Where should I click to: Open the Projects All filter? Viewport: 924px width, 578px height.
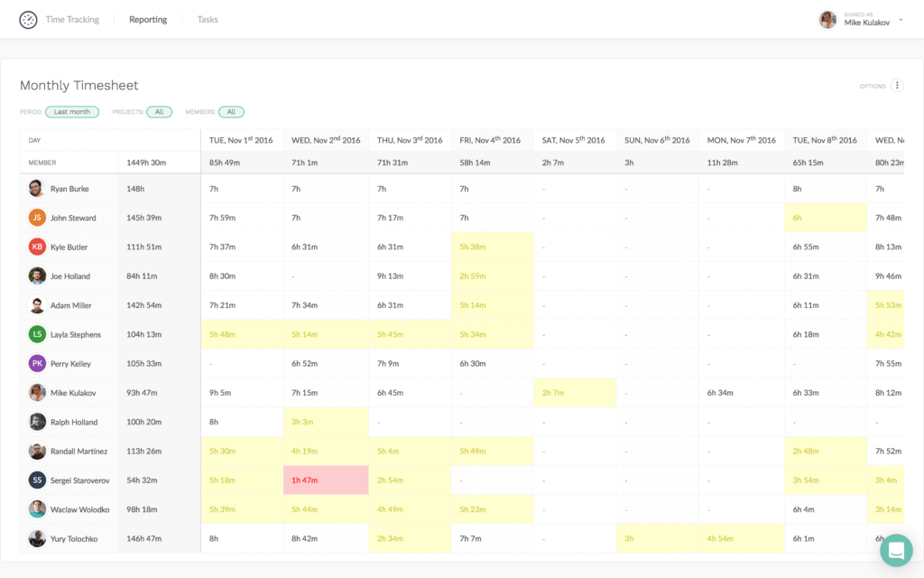click(159, 111)
